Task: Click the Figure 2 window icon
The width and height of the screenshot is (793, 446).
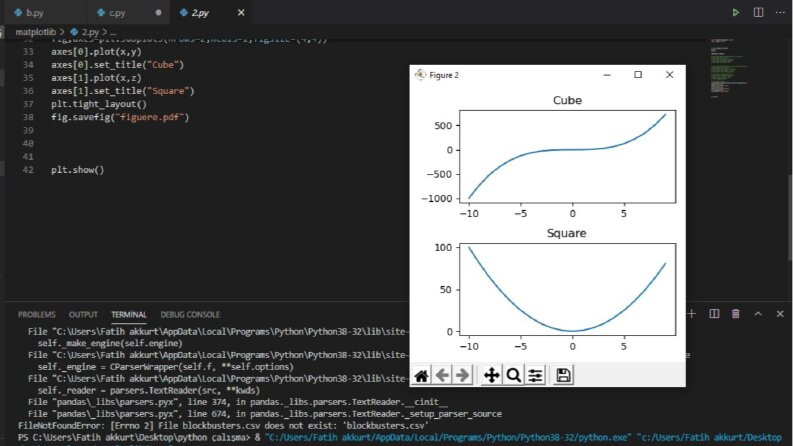Action: click(420, 75)
